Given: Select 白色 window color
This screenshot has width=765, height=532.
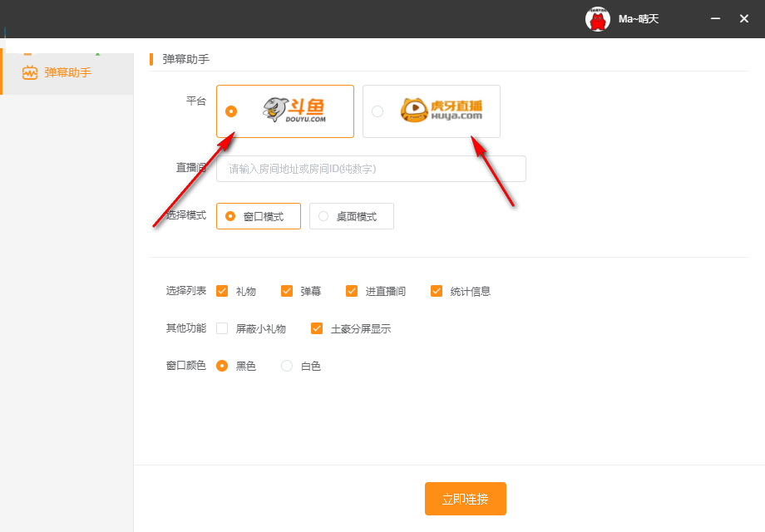Looking at the screenshot, I should [x=287, y=366].
